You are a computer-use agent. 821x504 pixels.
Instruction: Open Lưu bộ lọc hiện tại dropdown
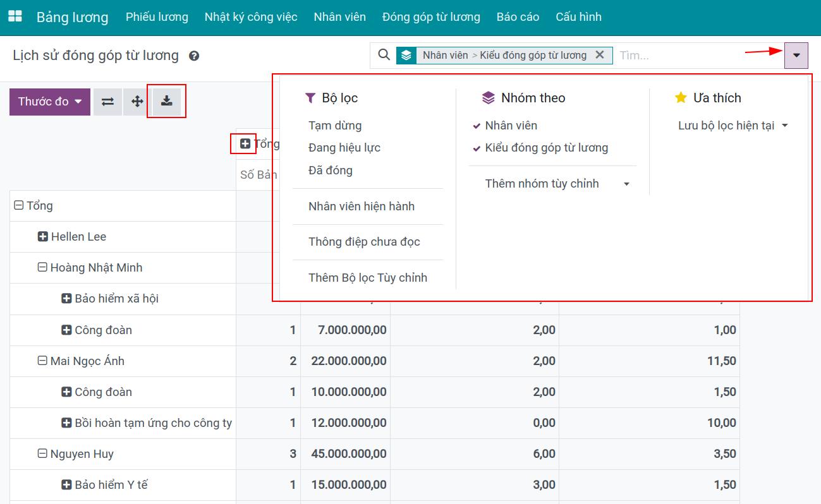(x=733, y=126)
